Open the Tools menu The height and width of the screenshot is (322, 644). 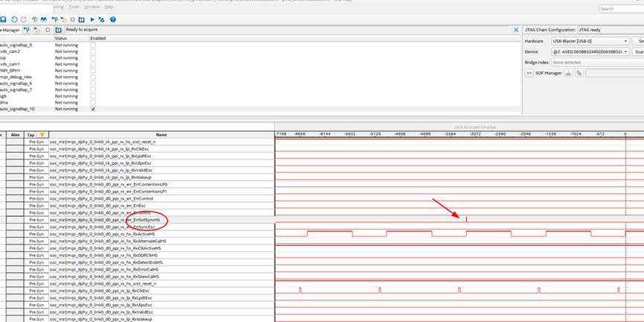tap(74, 7)
